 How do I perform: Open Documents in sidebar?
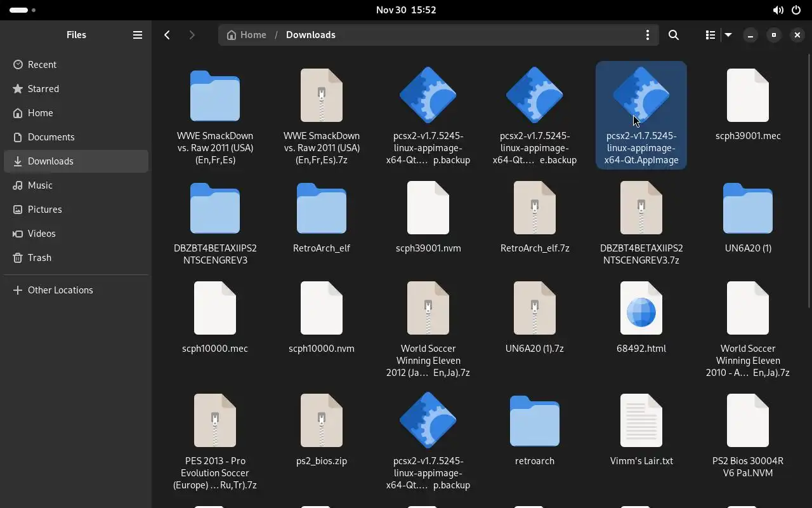tap(76, 137)
